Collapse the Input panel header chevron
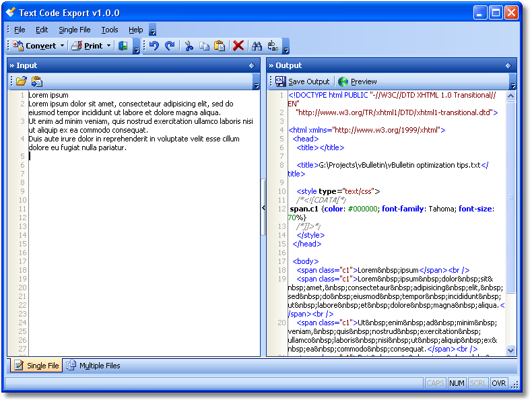This screenshot has width=532, height=402. pos(12,65)
